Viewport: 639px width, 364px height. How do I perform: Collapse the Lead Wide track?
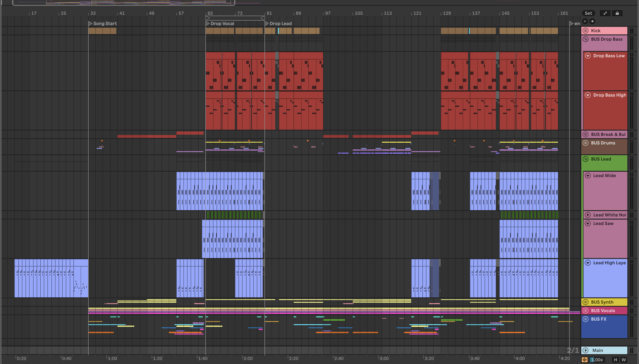[x=588, y=176]
